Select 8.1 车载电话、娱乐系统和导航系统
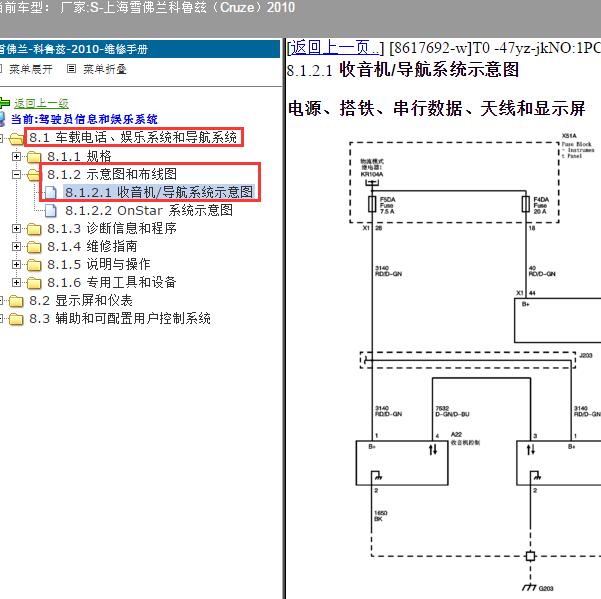 click(133, 137)
